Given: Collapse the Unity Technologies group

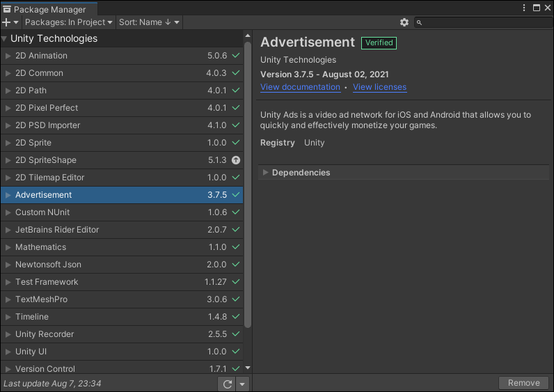Looking at the screenshot, I should point(4,39).
